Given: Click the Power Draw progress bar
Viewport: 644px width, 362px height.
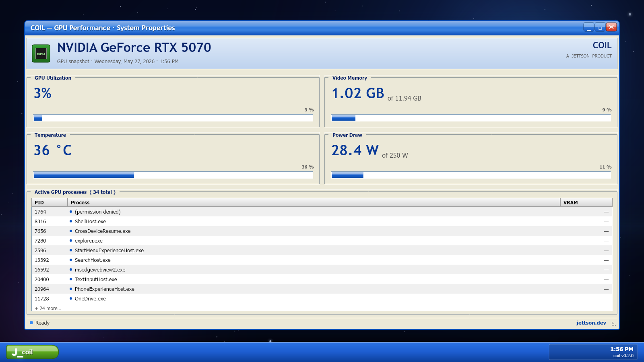Looking at the screenshot, I should pyautogui.click(x=471, y=175).
